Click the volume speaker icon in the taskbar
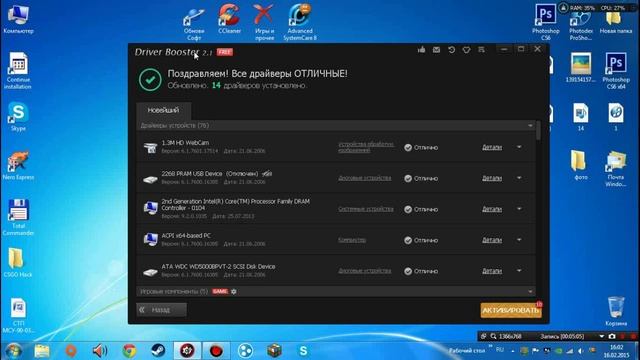 point(100,351)
